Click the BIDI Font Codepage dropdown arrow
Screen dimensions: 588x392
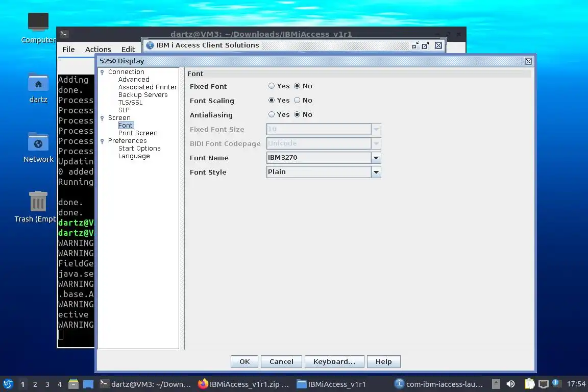pos(376,143)
